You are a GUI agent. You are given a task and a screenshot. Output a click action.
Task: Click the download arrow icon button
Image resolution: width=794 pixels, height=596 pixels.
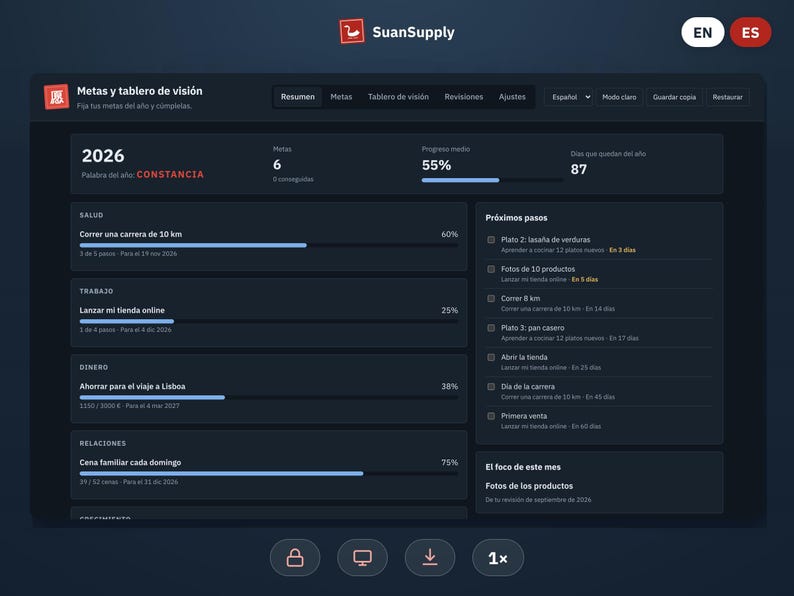(430, 558)
